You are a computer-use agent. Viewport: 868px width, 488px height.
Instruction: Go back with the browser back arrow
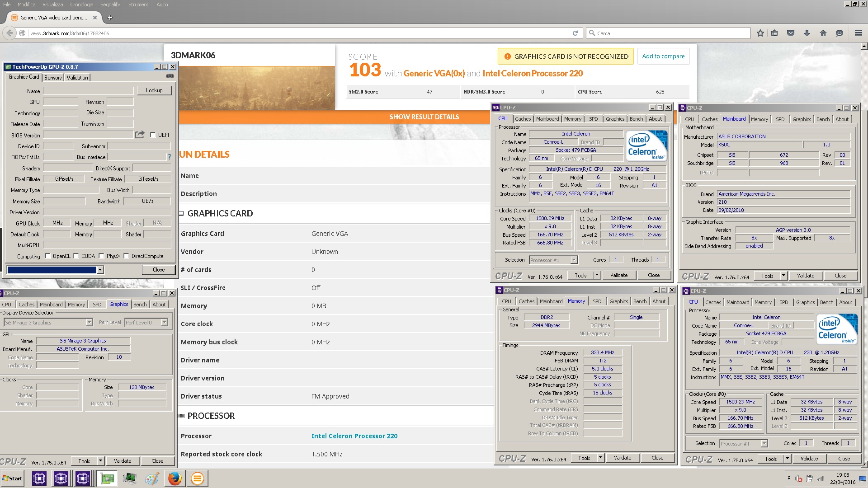(9, 33)
